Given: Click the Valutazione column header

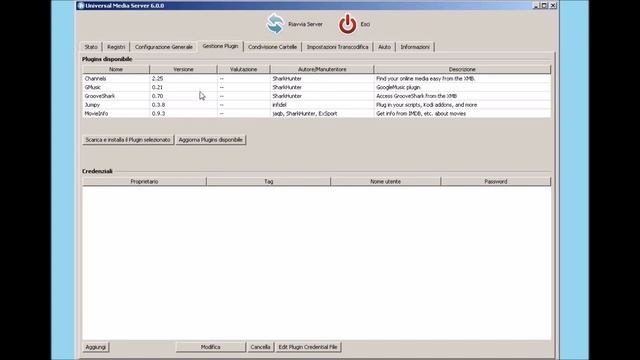Looking at the screenshot, I should tap(244, 69).
